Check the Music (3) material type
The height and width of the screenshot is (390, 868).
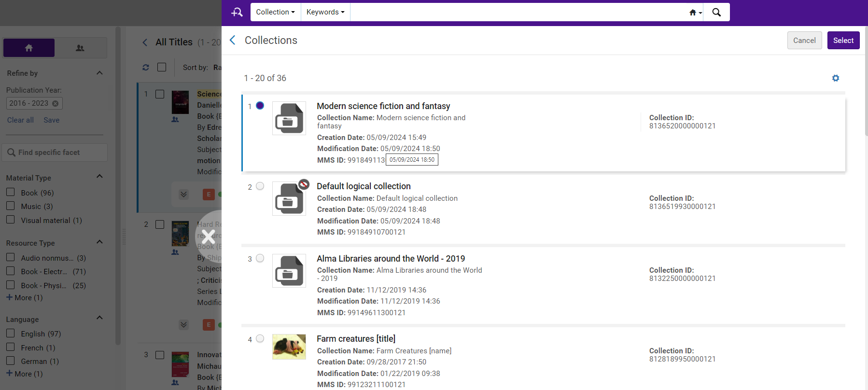(11, 206)
